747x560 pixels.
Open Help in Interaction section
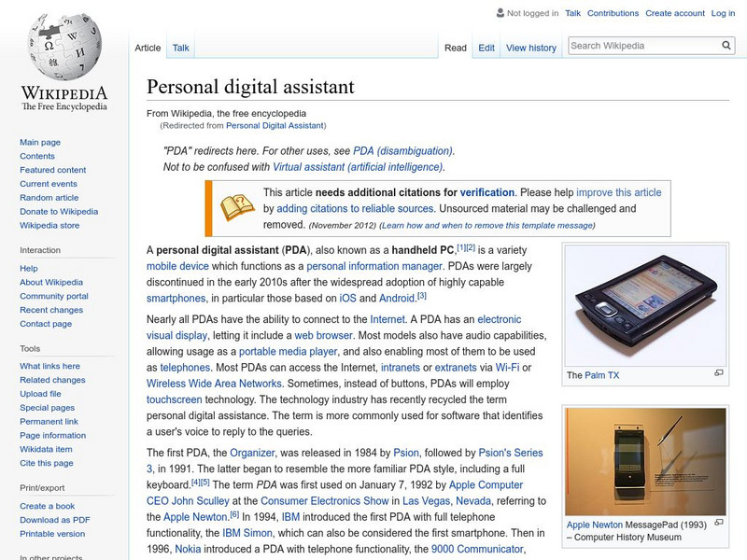[29, 268]
